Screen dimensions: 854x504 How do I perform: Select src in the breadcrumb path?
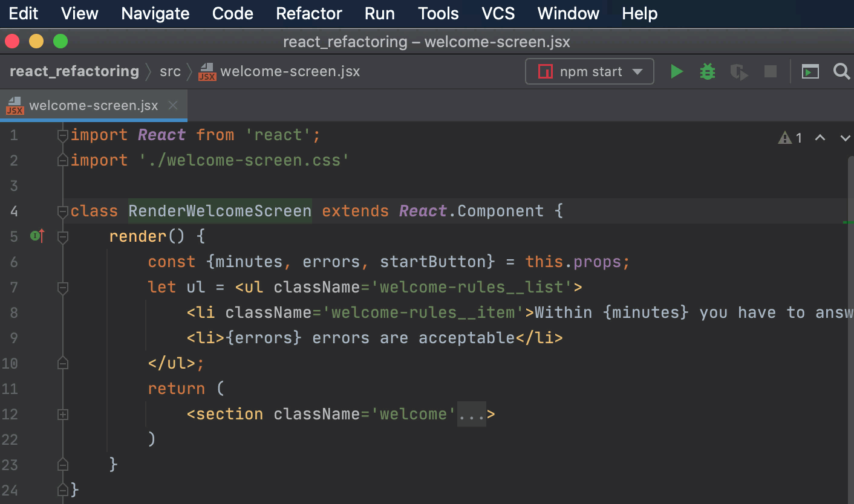[170, 71]
